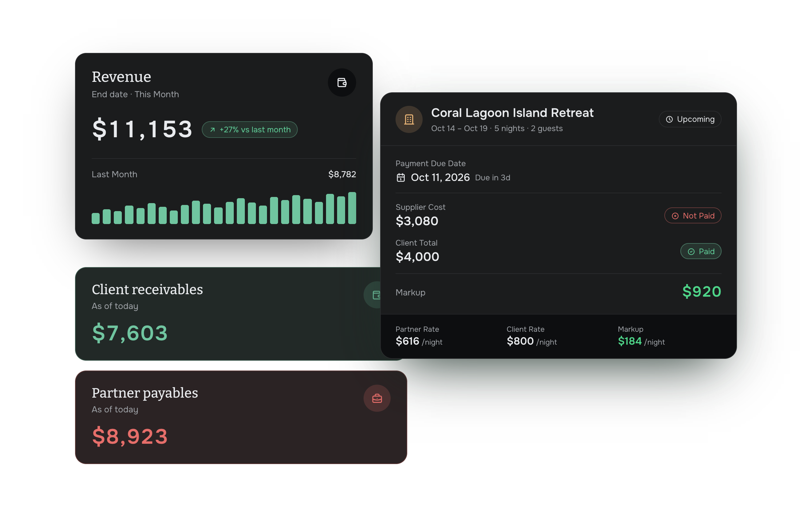Click the briefcase icon on Partner payables
The width and height of the screenshot is (812, 517).
coord(377,398)
